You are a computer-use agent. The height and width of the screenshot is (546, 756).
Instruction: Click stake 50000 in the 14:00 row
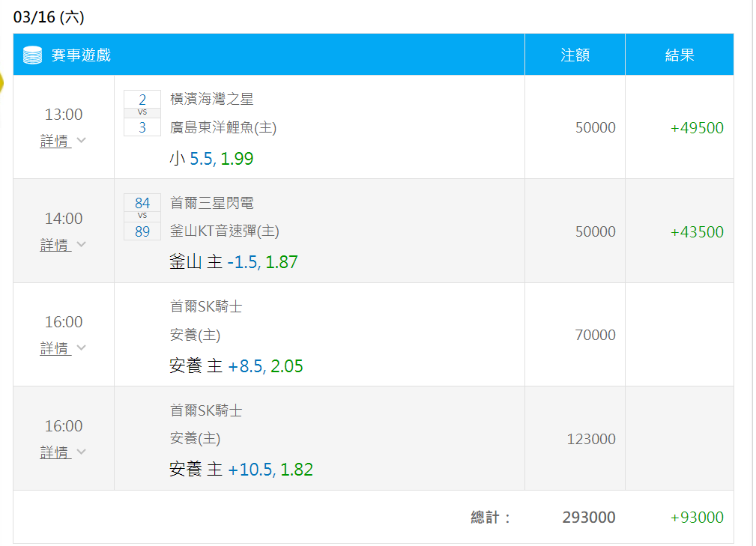pos(595,231)
